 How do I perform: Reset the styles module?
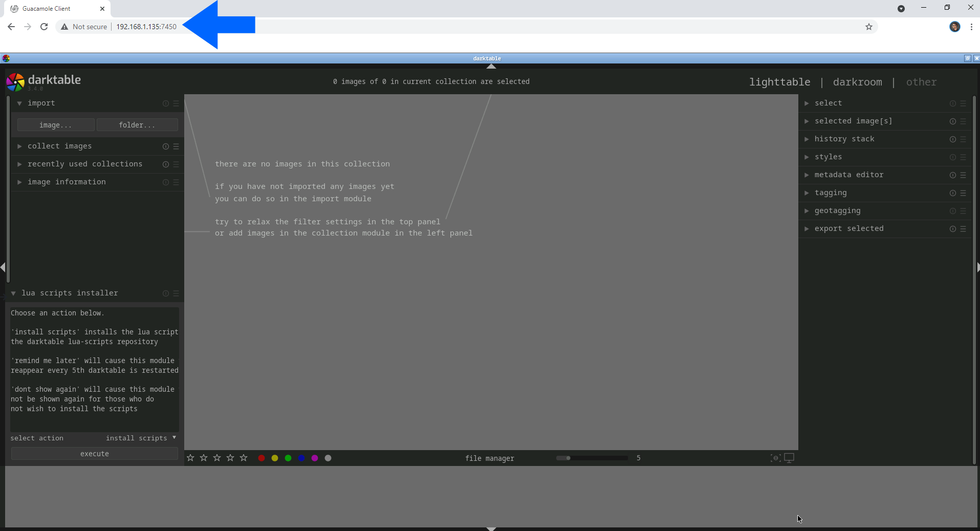point(953,157)
